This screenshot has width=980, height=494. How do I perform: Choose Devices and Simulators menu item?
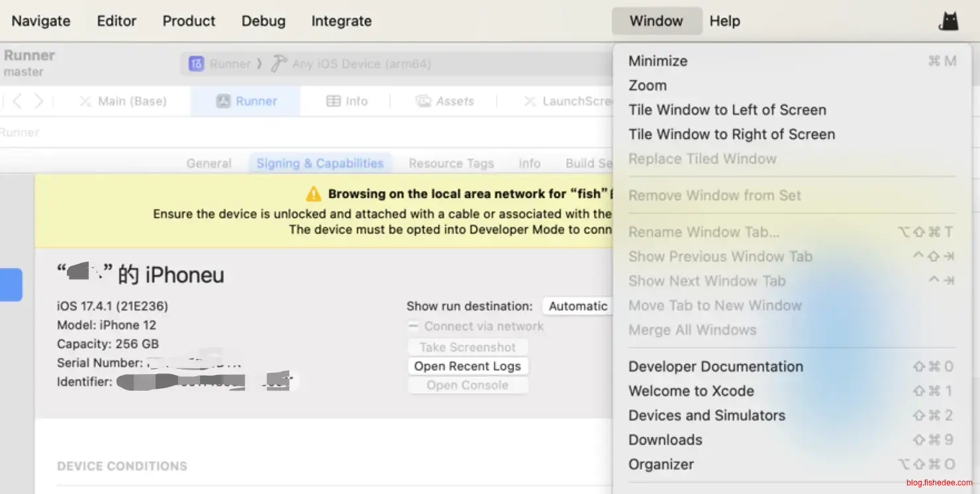click(x=707, y=416)
